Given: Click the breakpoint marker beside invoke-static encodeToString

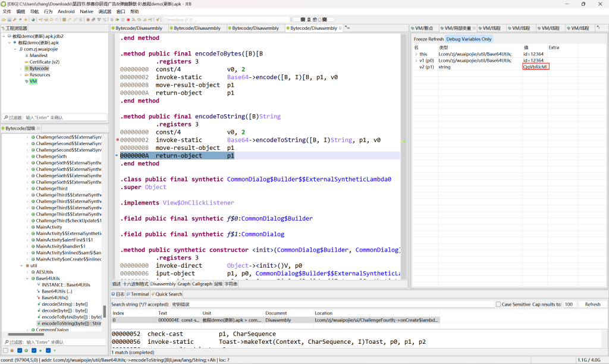Looking at the screenshot, I should click(118, 140).
